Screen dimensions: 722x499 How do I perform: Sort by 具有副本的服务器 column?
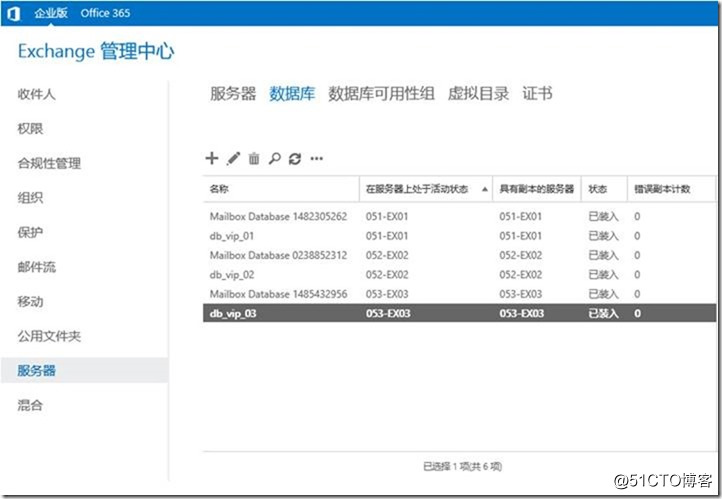point(537,189)
